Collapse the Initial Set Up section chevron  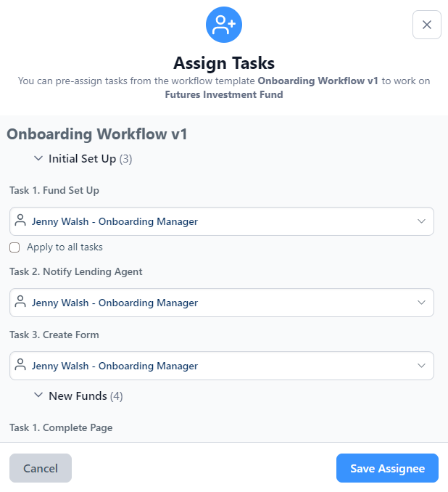click(38, 158)
